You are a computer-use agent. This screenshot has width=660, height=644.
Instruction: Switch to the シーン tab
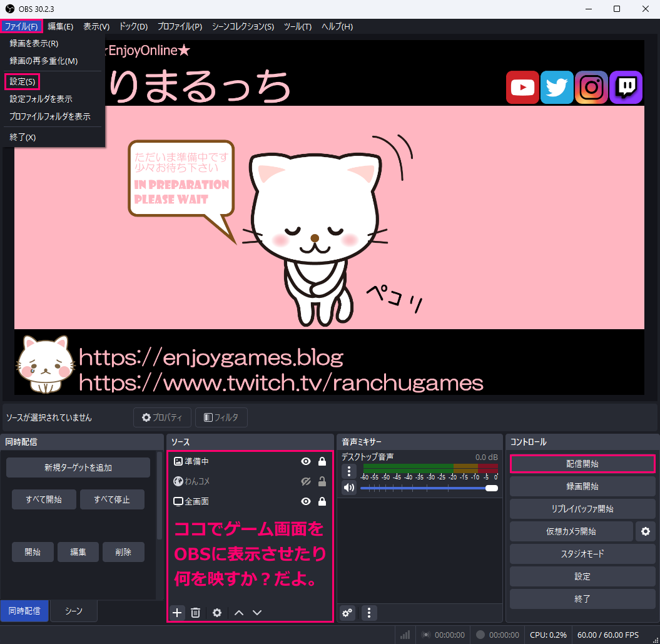pyautogui.click(x=74, y=611)
